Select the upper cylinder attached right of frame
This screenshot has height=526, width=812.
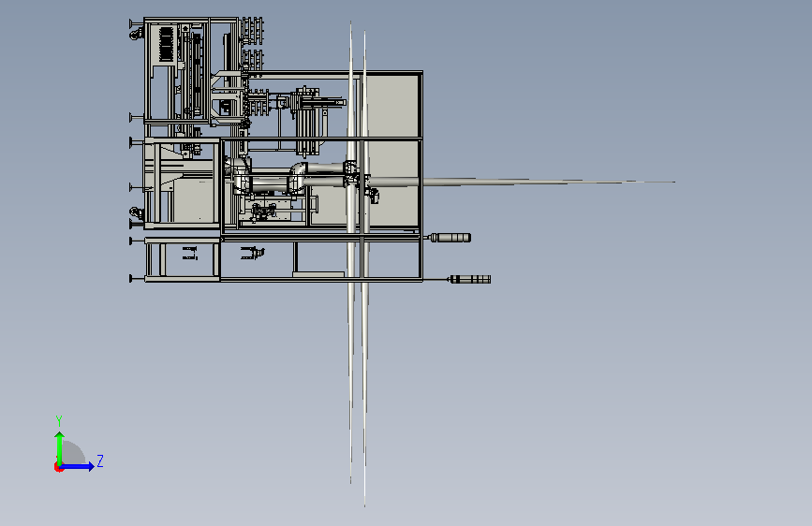(450, 238)
